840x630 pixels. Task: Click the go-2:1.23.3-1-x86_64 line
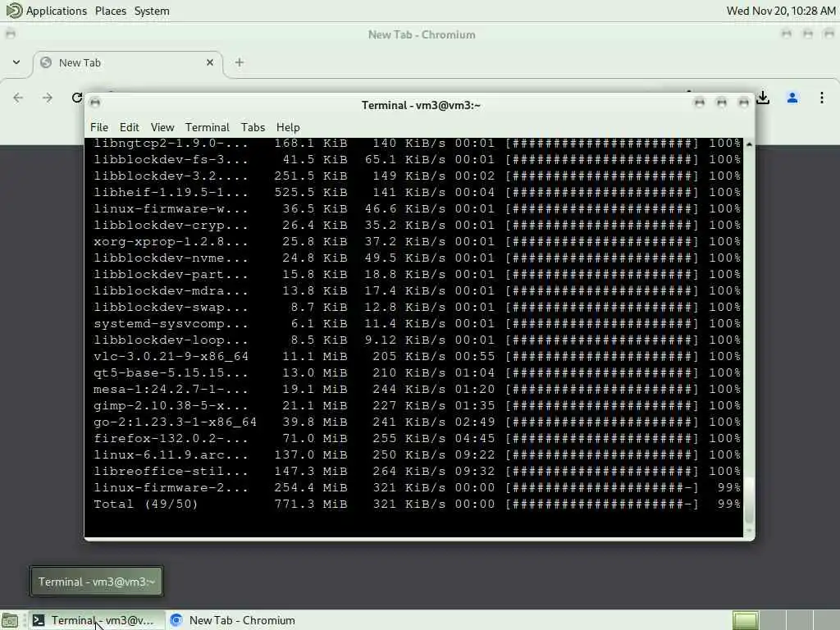coord(417,422)
